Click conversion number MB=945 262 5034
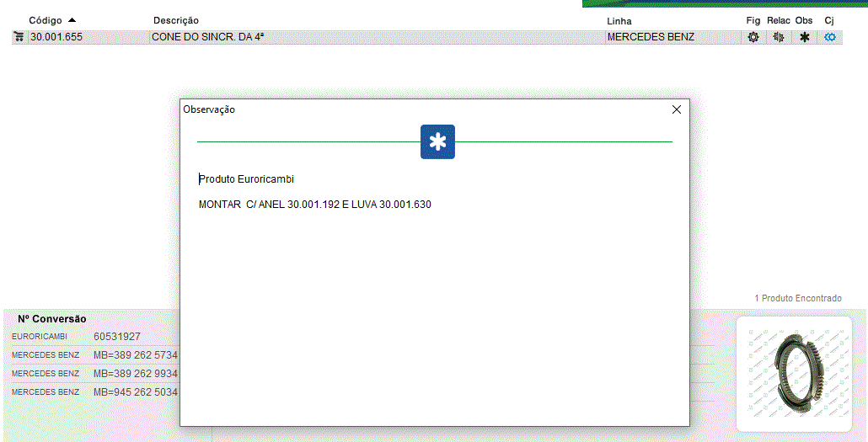The width and height of the screenshot is (868, 442). point(135,391)
